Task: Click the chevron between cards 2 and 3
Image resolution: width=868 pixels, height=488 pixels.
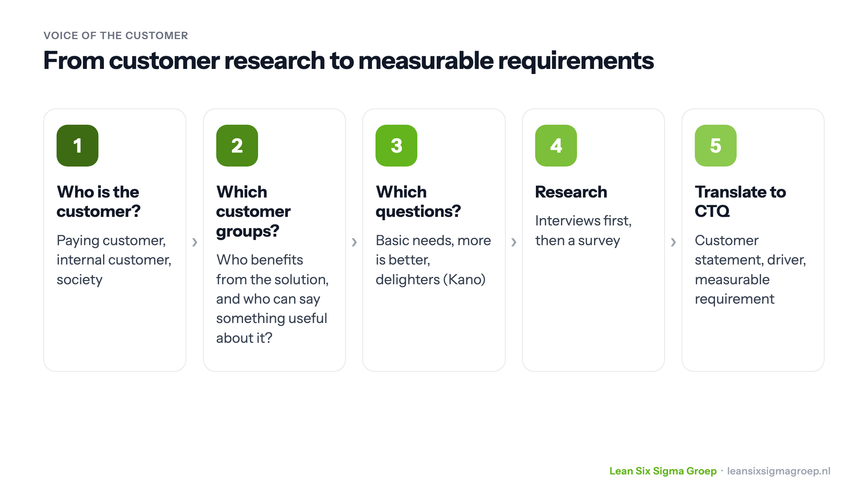Action: [x=354, y=242]
